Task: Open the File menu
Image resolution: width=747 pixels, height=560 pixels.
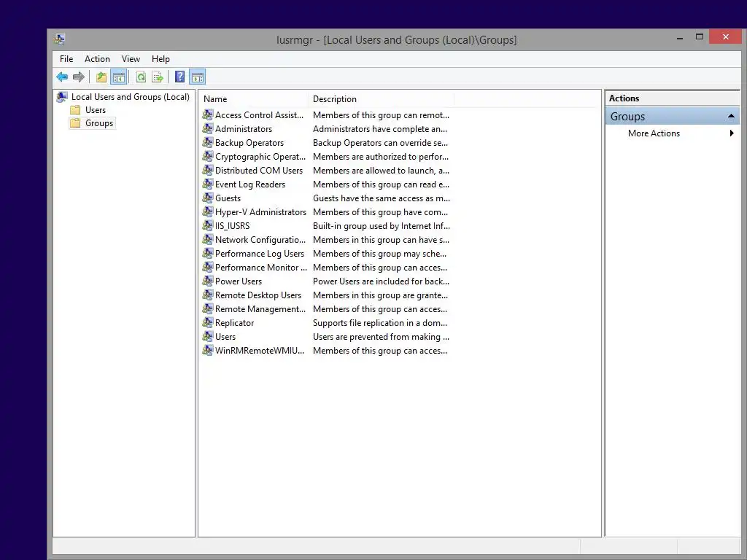Action: pos(66,59)
